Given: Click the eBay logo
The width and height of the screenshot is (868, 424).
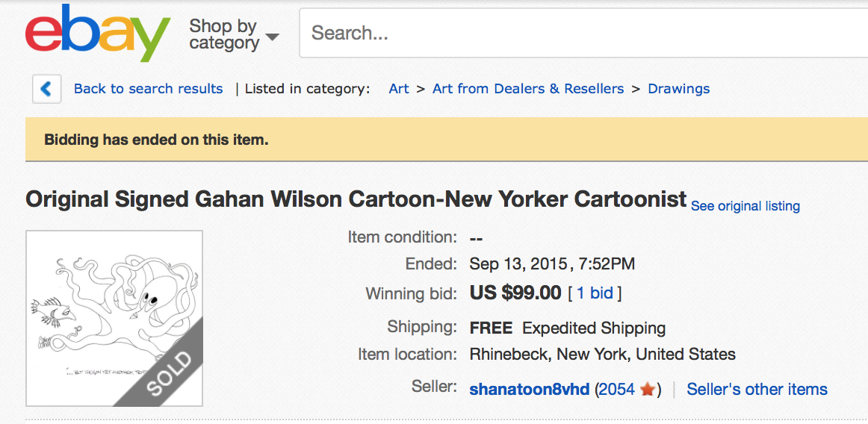Looking at the screenshot, I should [98, 34].
